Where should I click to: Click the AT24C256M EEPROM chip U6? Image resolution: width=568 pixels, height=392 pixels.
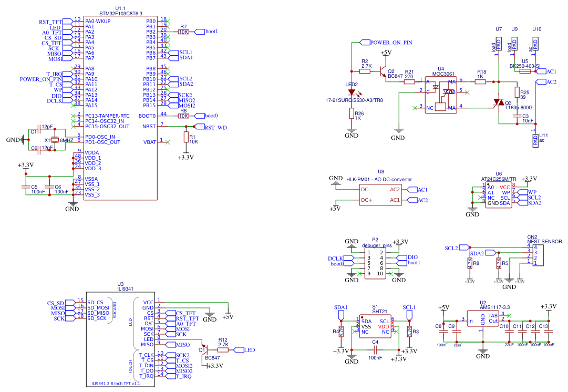point(498,195)
